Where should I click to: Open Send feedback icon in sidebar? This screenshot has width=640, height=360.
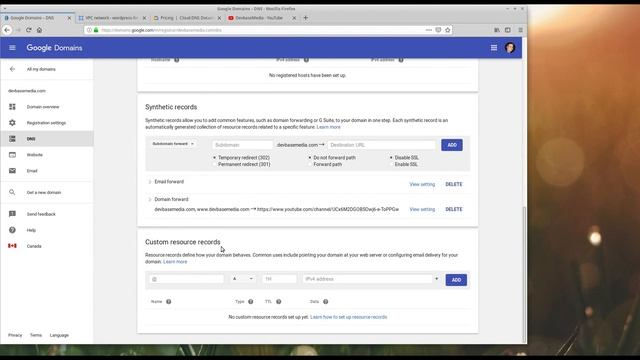(x=12, y=214)
